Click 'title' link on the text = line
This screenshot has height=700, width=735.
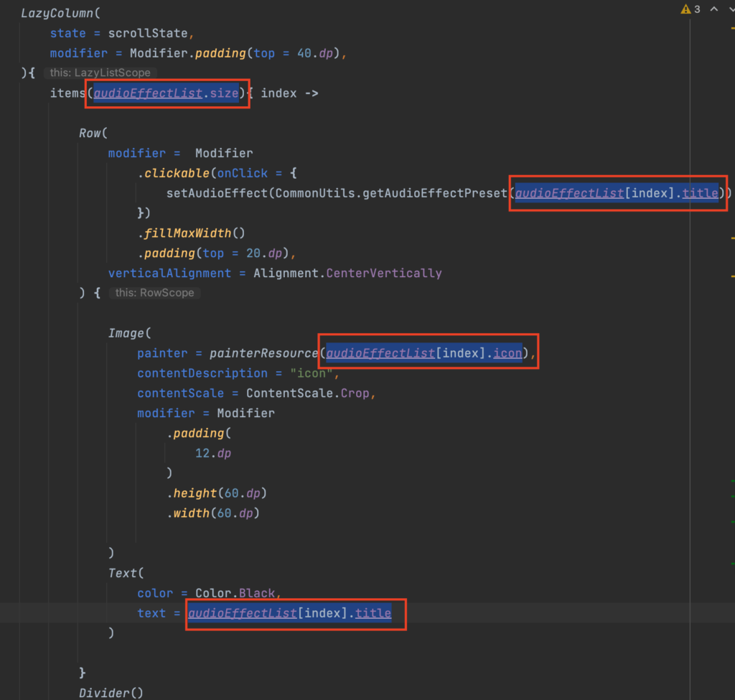tap(373, 613)
